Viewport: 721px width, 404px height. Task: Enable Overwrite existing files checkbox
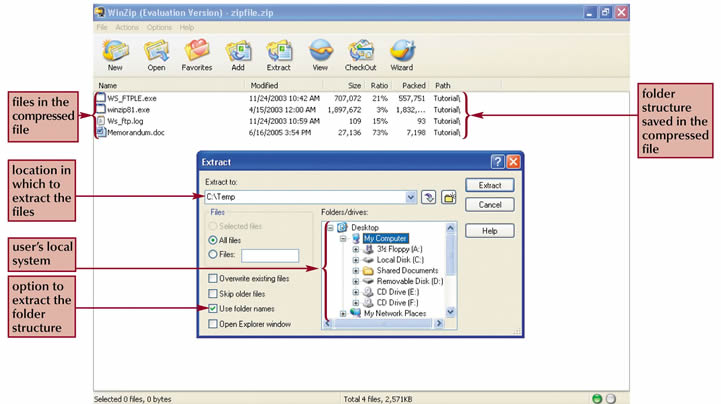coord(212,279)
